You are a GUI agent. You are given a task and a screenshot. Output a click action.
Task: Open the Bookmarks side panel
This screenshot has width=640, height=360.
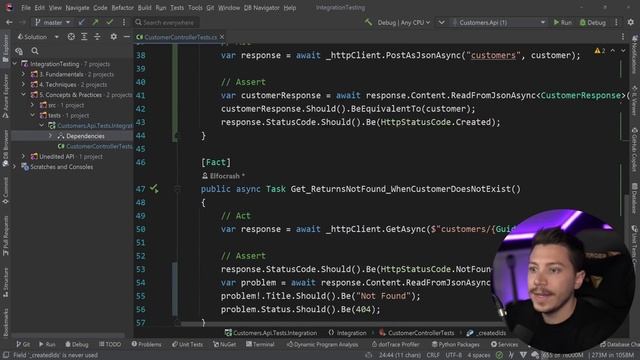5,322
